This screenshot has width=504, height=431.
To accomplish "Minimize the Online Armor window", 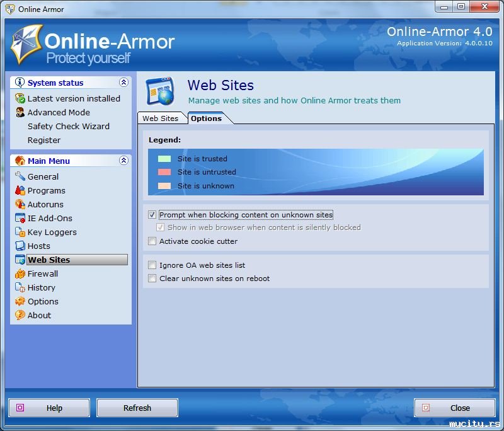I will point(444,6).
